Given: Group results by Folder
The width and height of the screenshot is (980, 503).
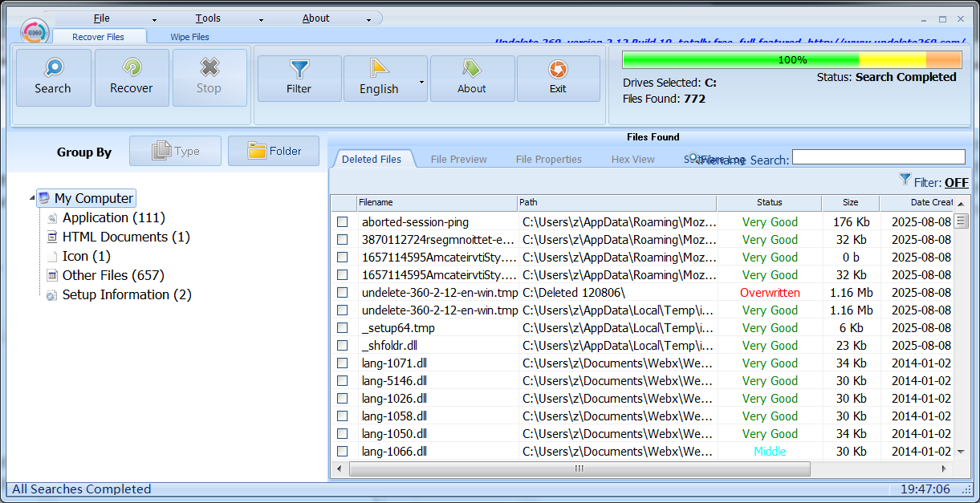Looking at the screenshot, I should pos(274,151).
